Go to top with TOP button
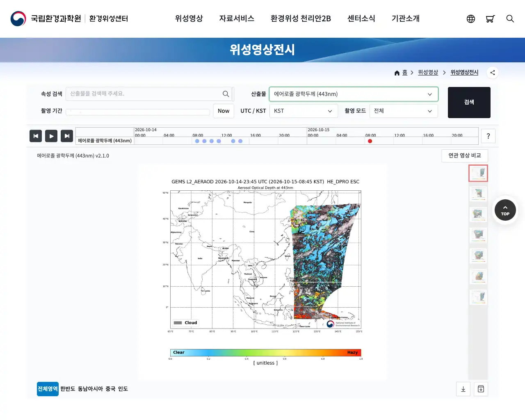Viewport: 525px width, 420px height. pyautogui.click(x=505, y=210)
